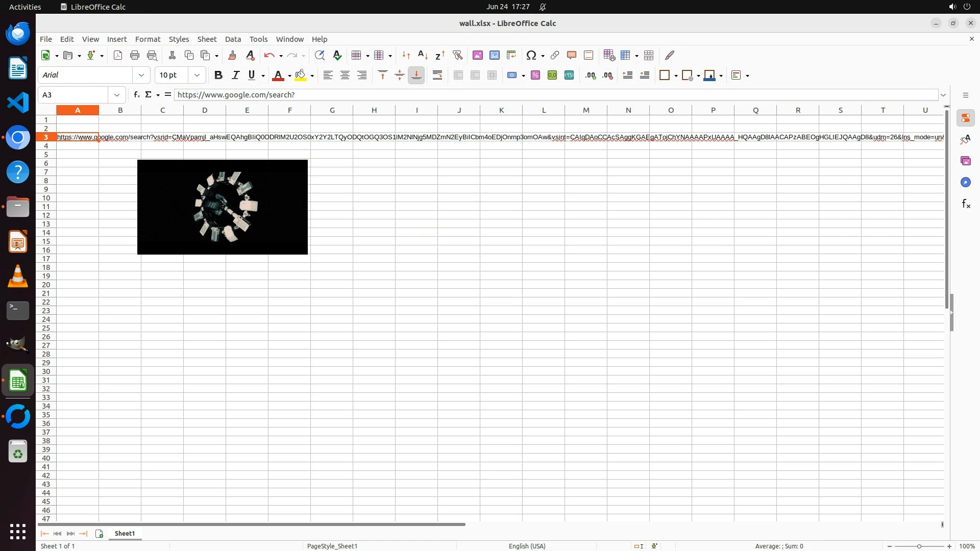Screen dimensions: 980x551
Task: Open the Navigator sidebar panel
Action: click(x=965, y=183)
